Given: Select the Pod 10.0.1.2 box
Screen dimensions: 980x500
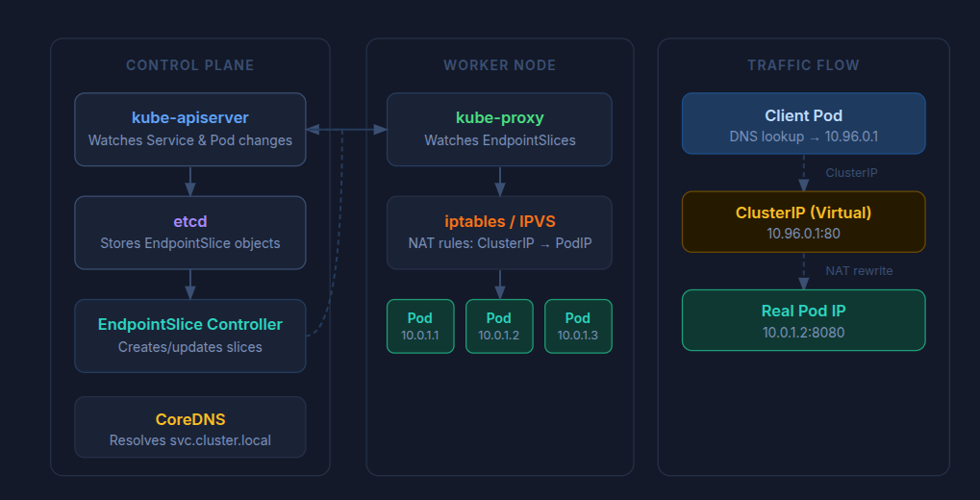Looking at the screenshot, I should [499, 326].
